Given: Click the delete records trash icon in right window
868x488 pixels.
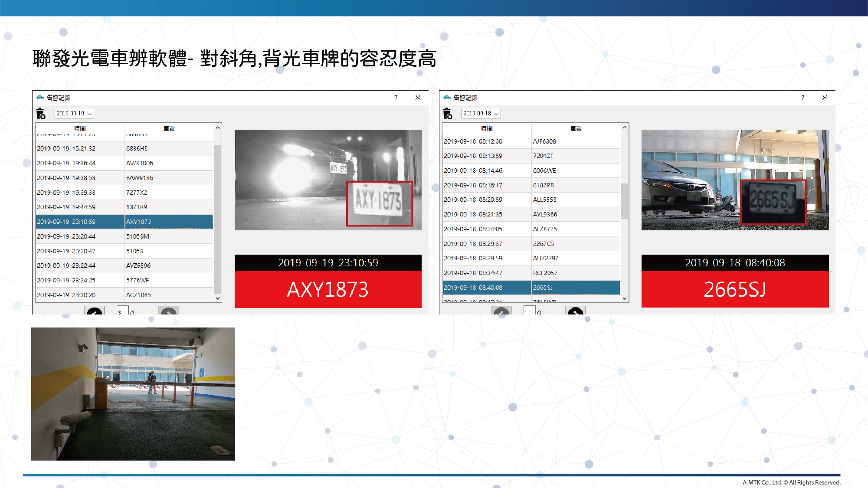Looking at the screenshot, I should [448, 114].
